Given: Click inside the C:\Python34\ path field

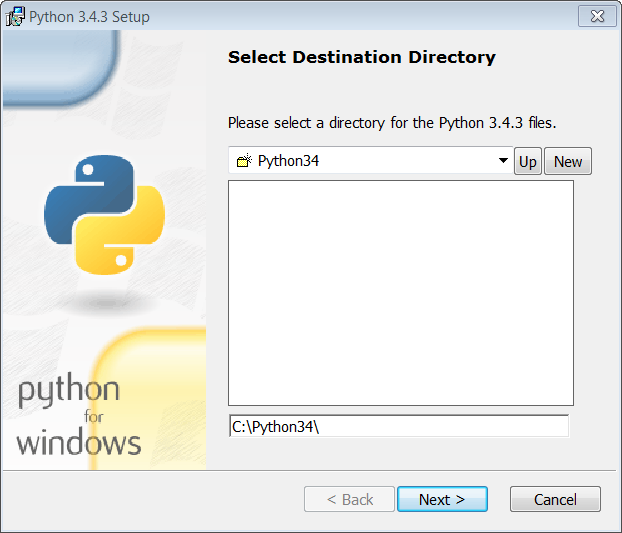Looking at the screenshot, I should [399, 426].
